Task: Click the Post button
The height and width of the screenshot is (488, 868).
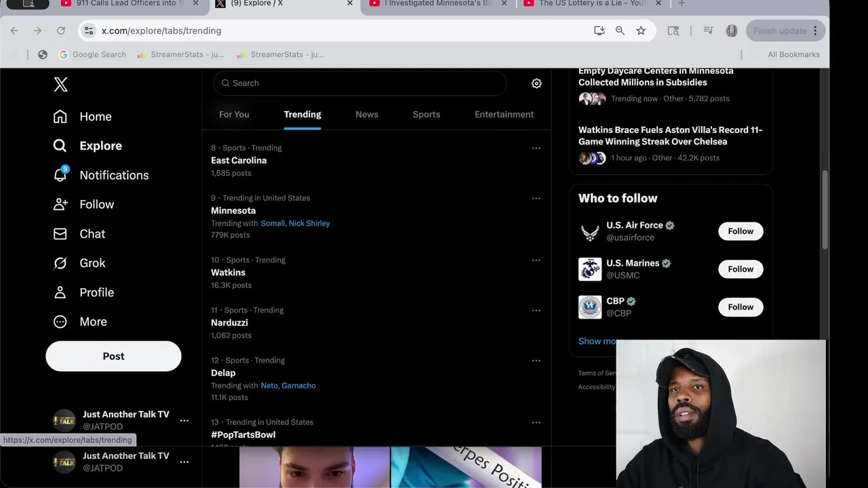Action: click(x=113, y=357)
